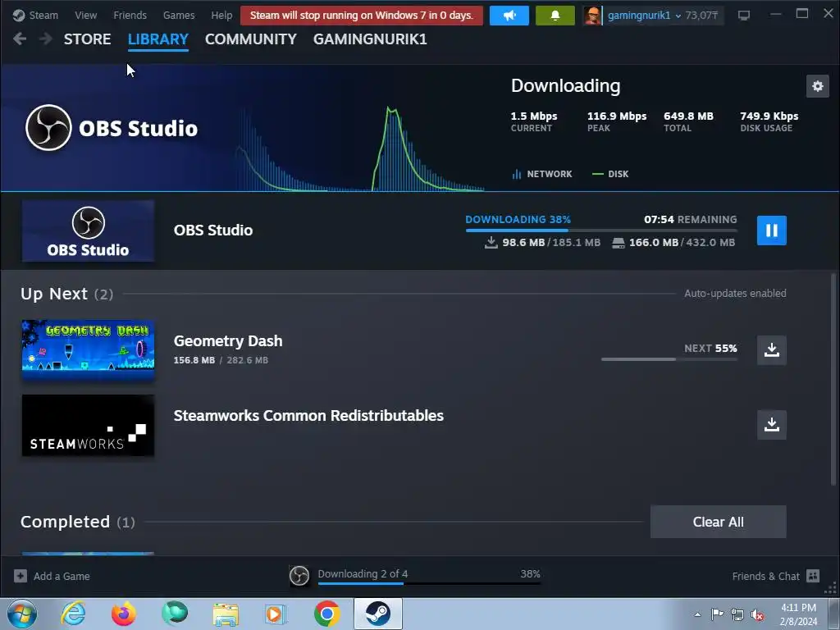Click the OBS Studio download progress bar
840x630 pixels.
[601, 231]
